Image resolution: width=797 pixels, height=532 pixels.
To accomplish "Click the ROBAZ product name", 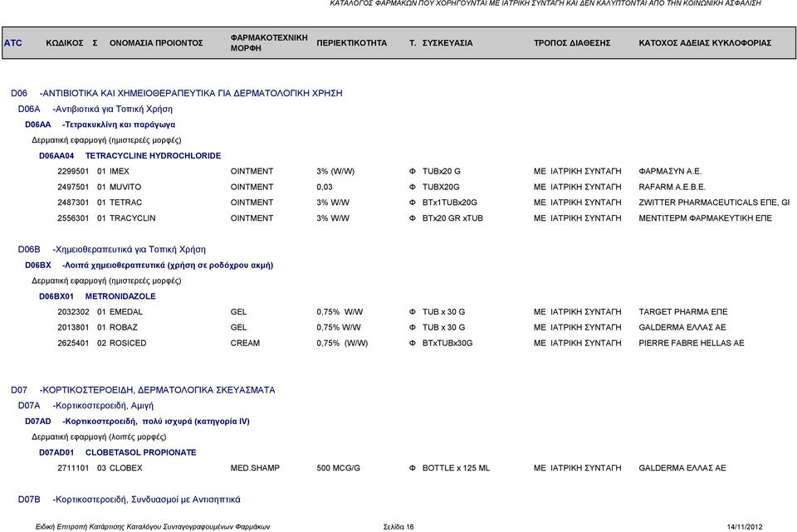I will point(124,327).
